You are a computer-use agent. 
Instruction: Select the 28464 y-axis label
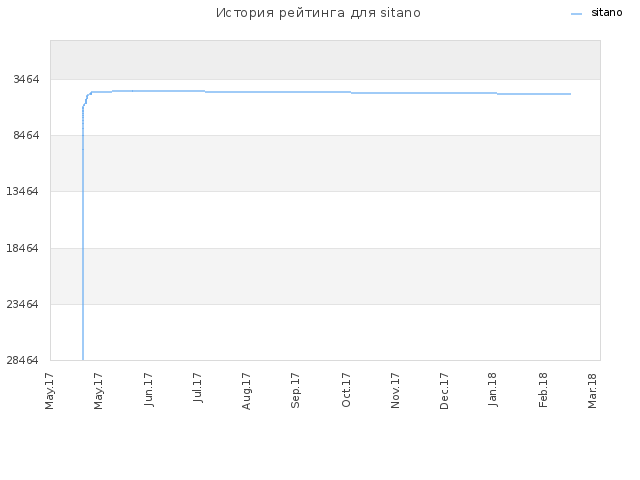click(x=23, y=360)
